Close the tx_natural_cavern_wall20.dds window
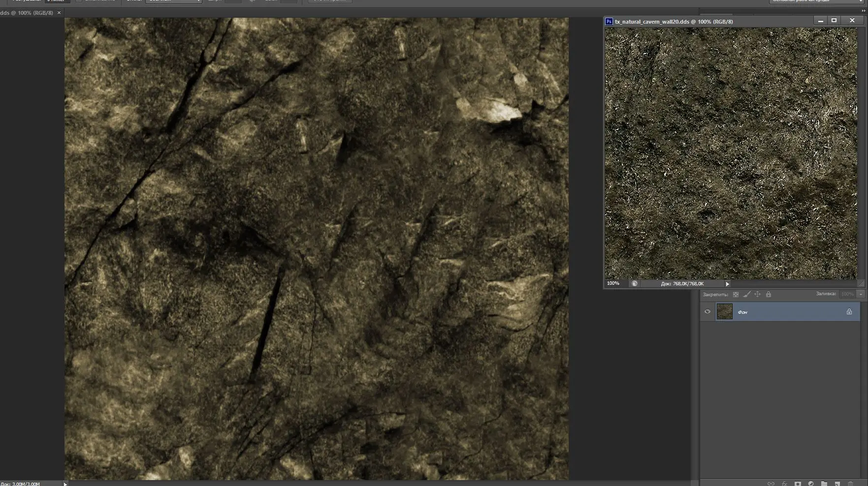868x486 pixels. point(852,21)
